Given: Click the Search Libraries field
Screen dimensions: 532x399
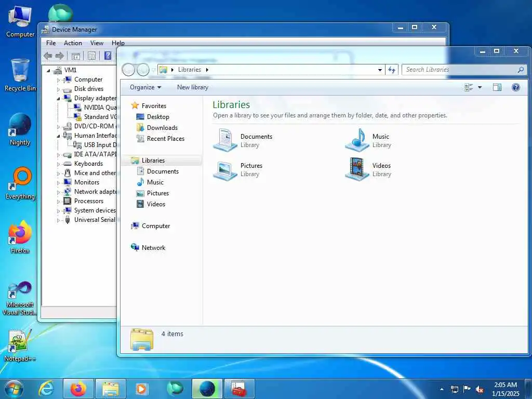Looking at the screenshot, I should coord(464,70).
